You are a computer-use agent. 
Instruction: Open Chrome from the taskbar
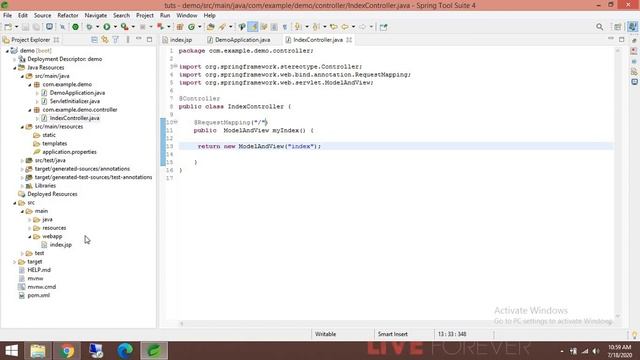point(67,351)
